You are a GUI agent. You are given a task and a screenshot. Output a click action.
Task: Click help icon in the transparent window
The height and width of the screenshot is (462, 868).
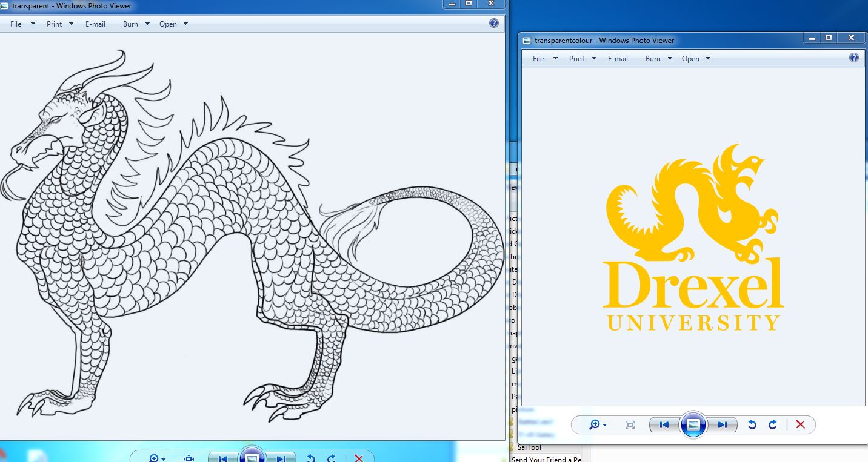coord(493,24)
